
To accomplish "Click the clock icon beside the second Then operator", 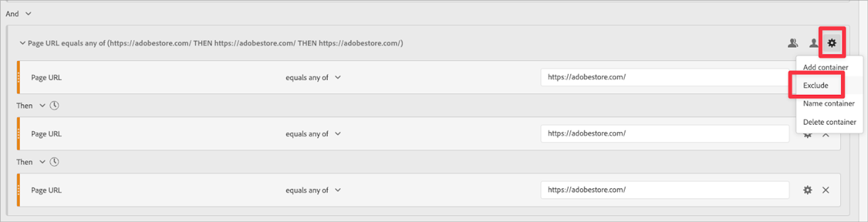I will pos(54,162).
